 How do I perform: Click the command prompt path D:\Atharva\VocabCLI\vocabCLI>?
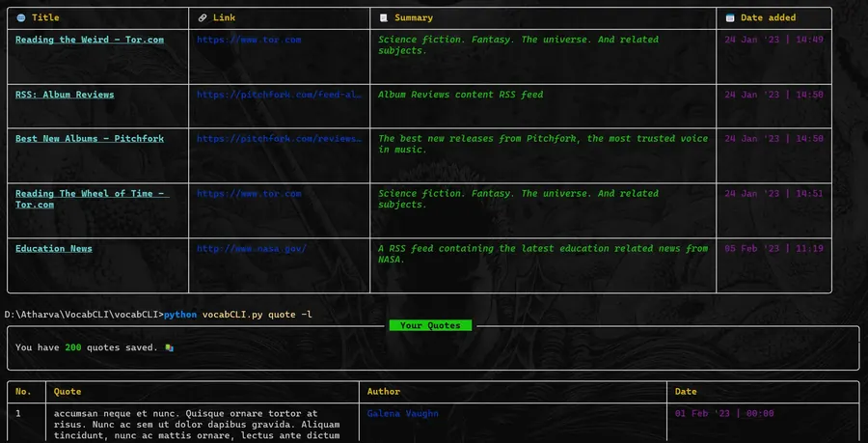pos(84,315)
